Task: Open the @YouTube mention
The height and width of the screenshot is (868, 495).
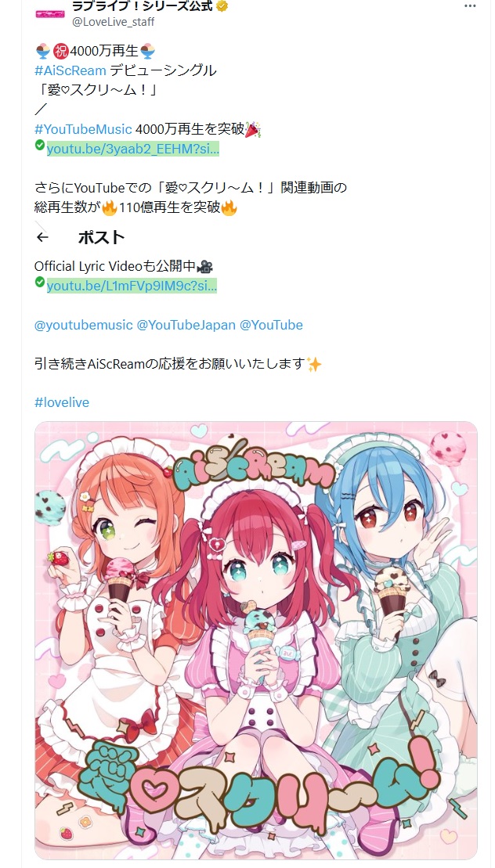Action: coord(271,325)
